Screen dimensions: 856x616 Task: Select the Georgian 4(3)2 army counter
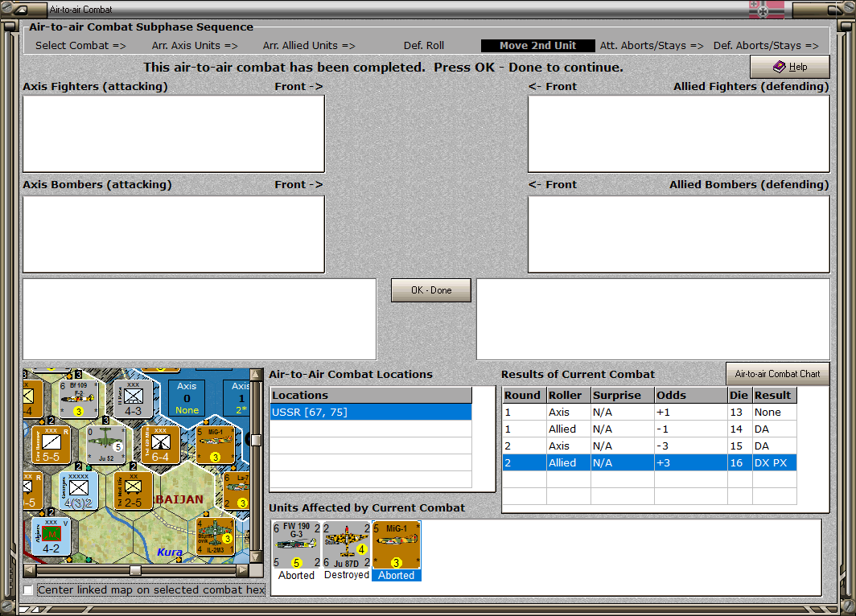click(x=79, y=491)
